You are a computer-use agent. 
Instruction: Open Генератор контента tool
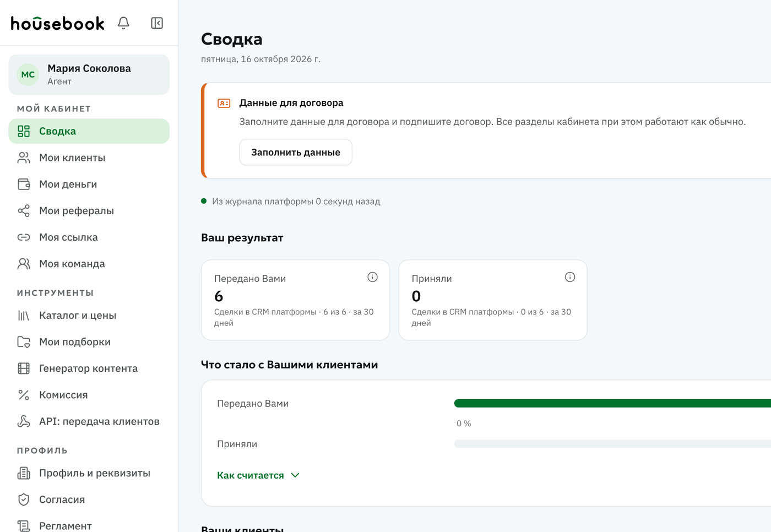tap(89, 368)
